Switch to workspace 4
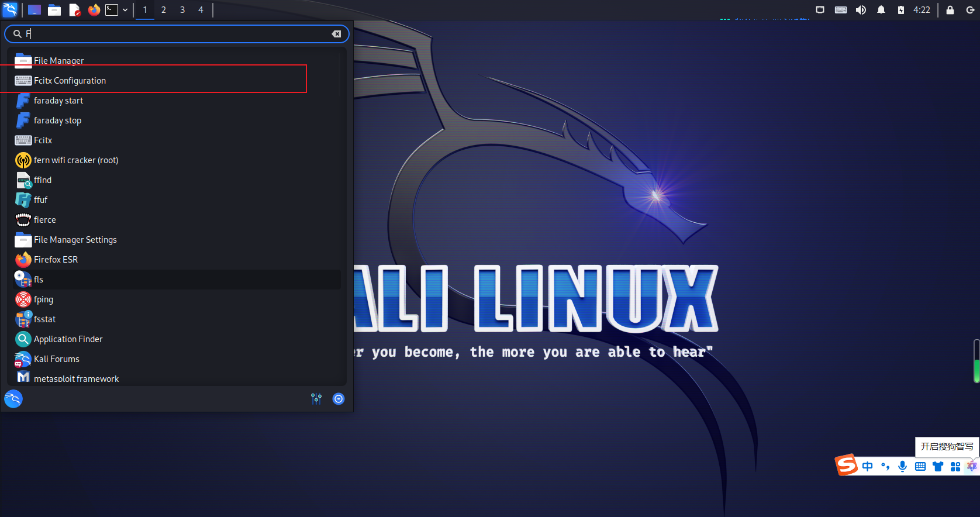 pos(201,10)
